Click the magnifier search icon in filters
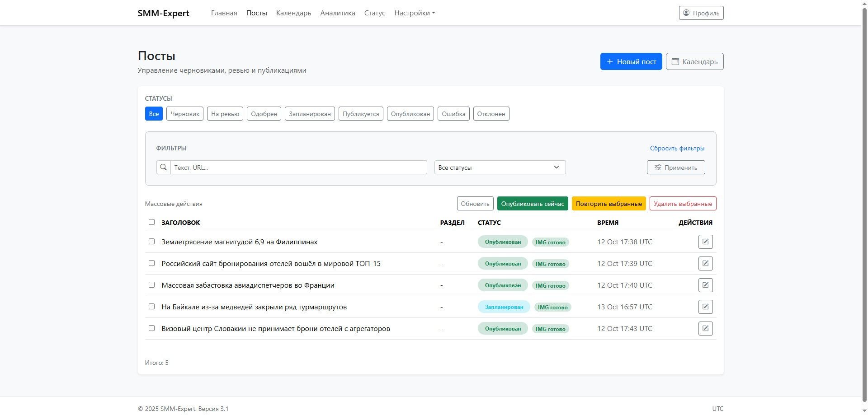 164,167
